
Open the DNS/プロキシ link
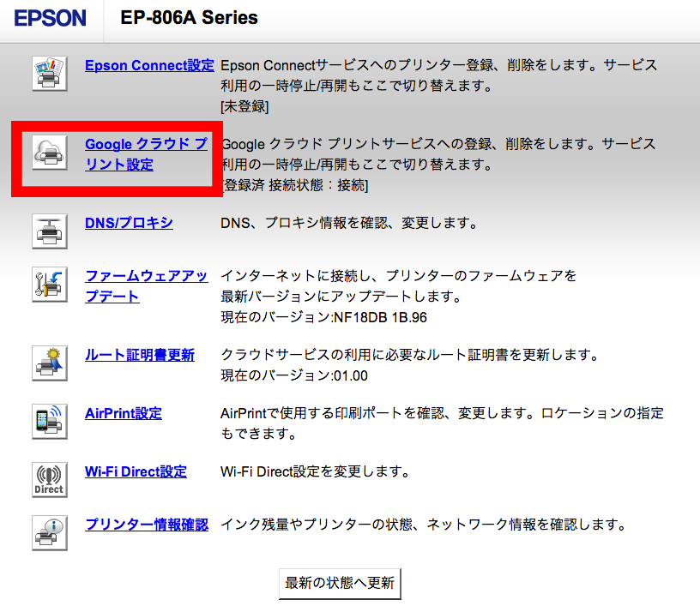pyautogui.click(x=129, y=223)
